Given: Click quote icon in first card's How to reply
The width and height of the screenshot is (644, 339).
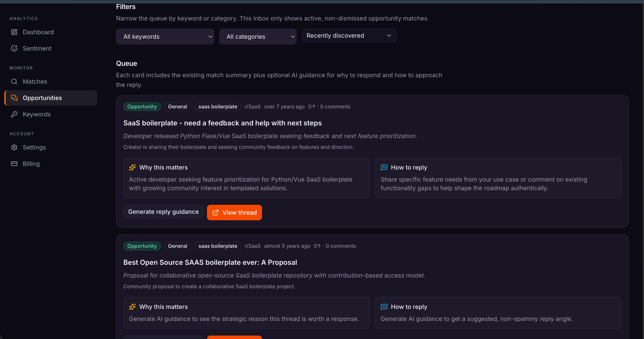Looking at the screenshot, I should [384, 167].
